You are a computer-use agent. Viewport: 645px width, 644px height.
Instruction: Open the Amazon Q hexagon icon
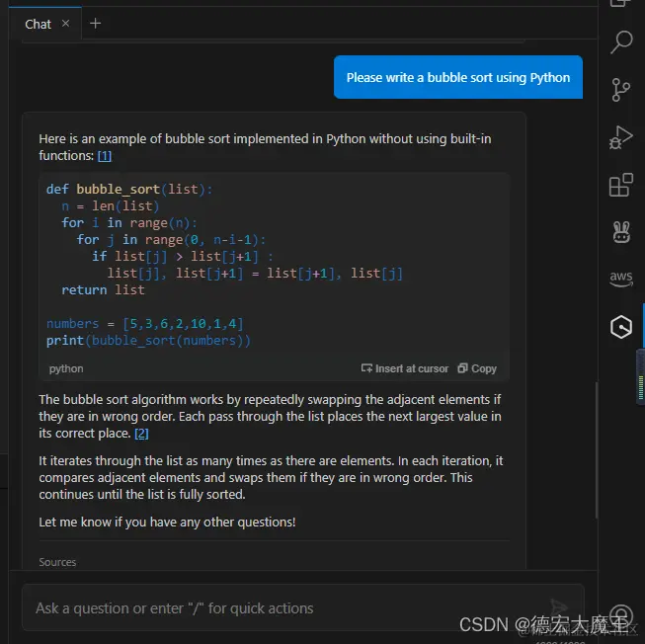621,327
